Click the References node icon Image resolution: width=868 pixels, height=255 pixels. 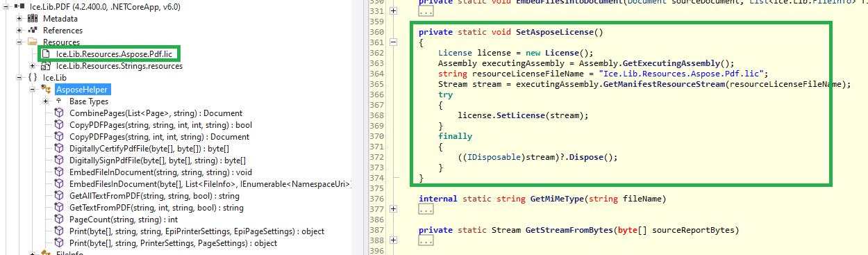(33, 30)
